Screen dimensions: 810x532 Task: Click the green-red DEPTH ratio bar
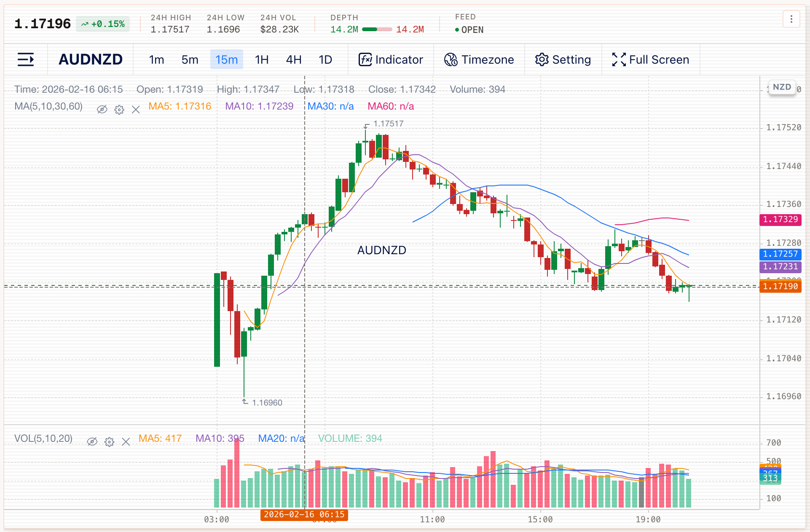click(376, 30)
